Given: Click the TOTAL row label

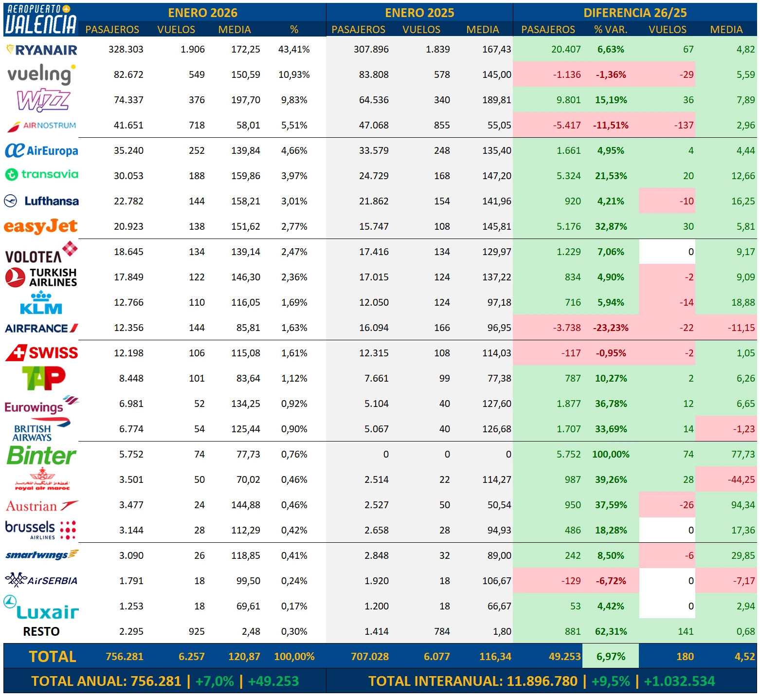Looking at the screenshot, I should [53, 657].
